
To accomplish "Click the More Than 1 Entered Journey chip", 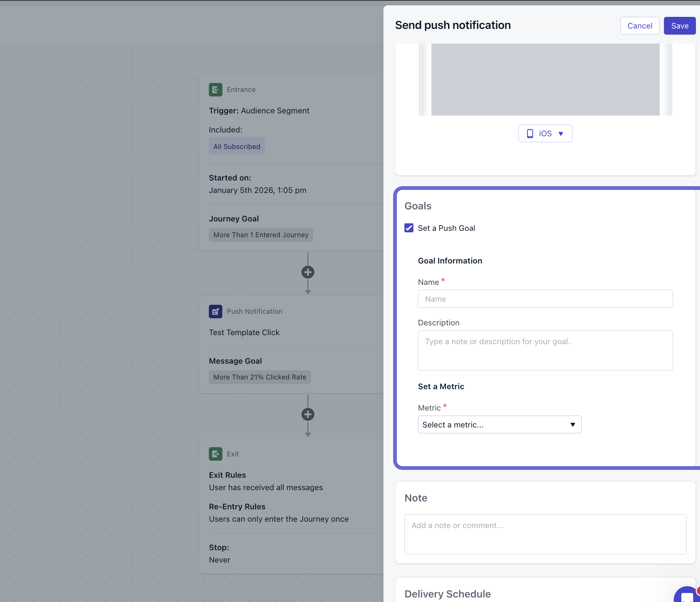I will point(261,235).
